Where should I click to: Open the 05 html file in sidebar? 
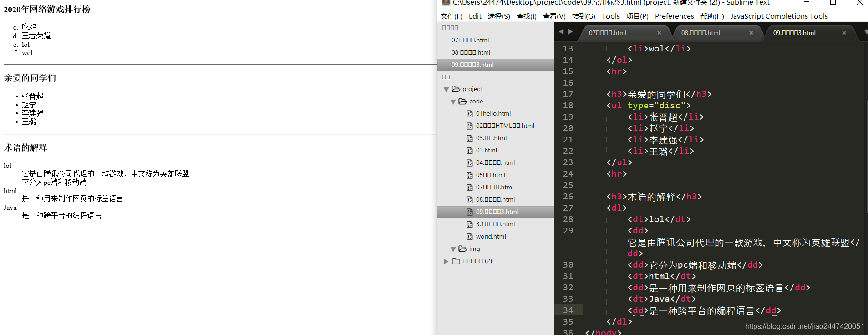491,175
